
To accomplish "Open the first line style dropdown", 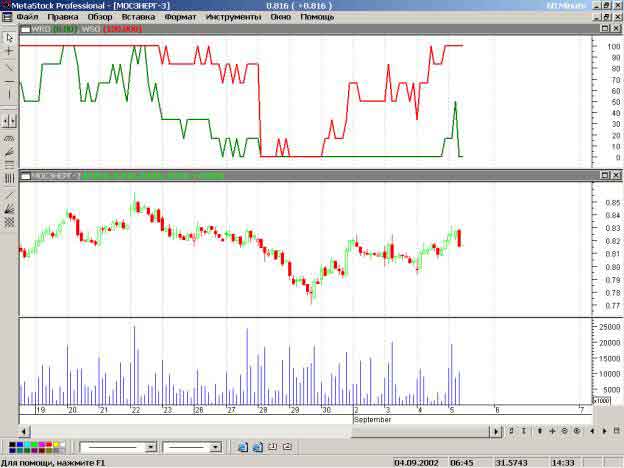I will point(151,447).
